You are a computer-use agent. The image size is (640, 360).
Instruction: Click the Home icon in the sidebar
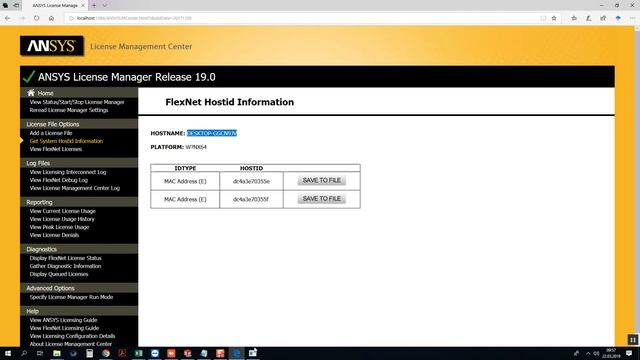[x=31, y=93]
